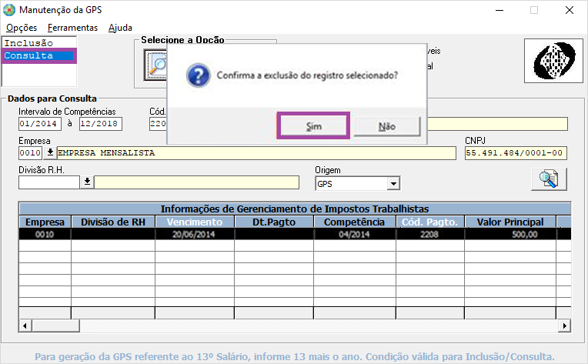Select the 2208 payment code cell
This screenshot has height=364, width=588.
pos(429,234)
